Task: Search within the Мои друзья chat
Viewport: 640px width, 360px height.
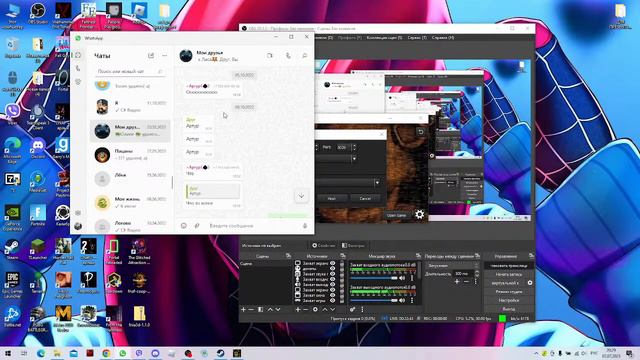Action: (304, 56)
